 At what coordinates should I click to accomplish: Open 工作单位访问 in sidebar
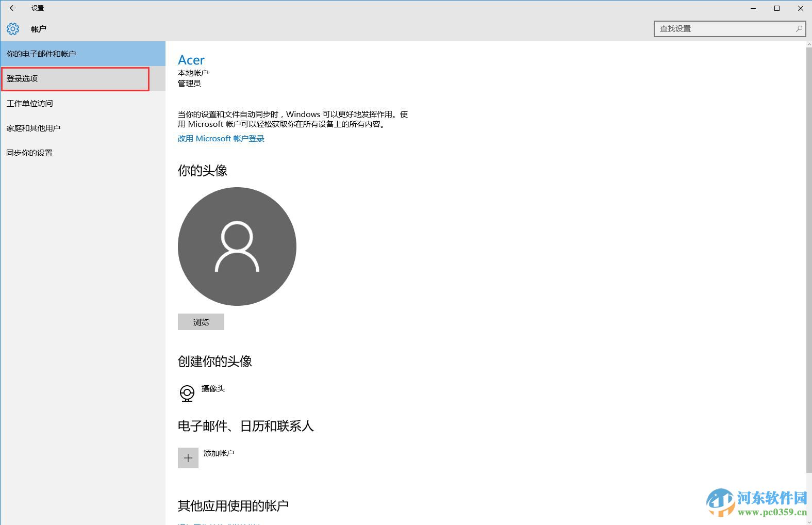tap(82, 103)
